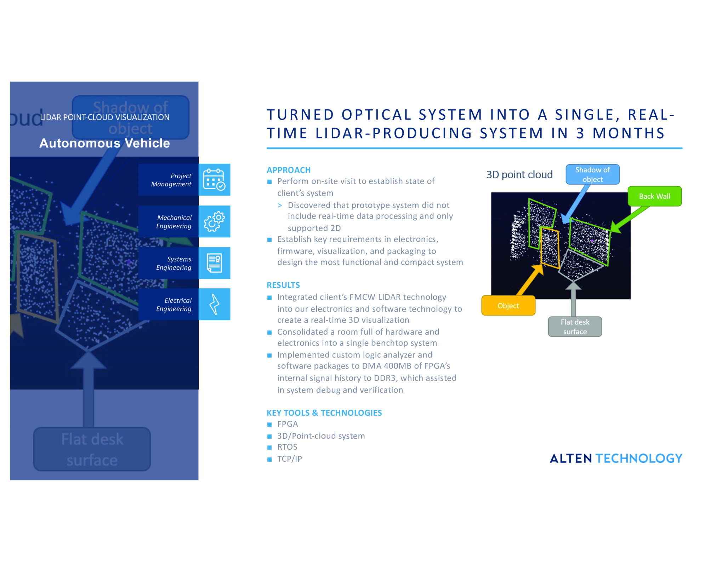Click the Electrical Engineering lightning bolt icon
728x563 pixels.
(214, 304)
